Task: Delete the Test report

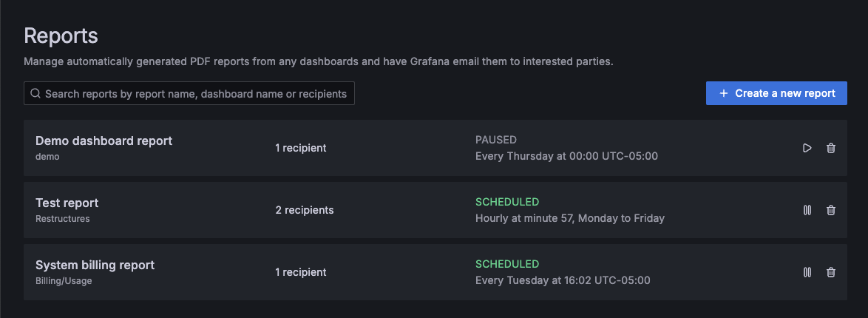Action: (x=831, y=210)
